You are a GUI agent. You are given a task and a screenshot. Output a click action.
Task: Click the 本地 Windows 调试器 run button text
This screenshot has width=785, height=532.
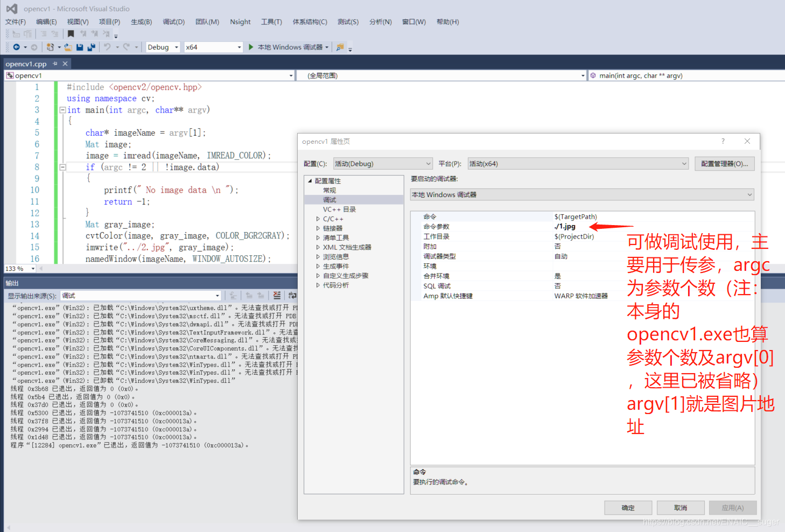click(x=290, y=47)
